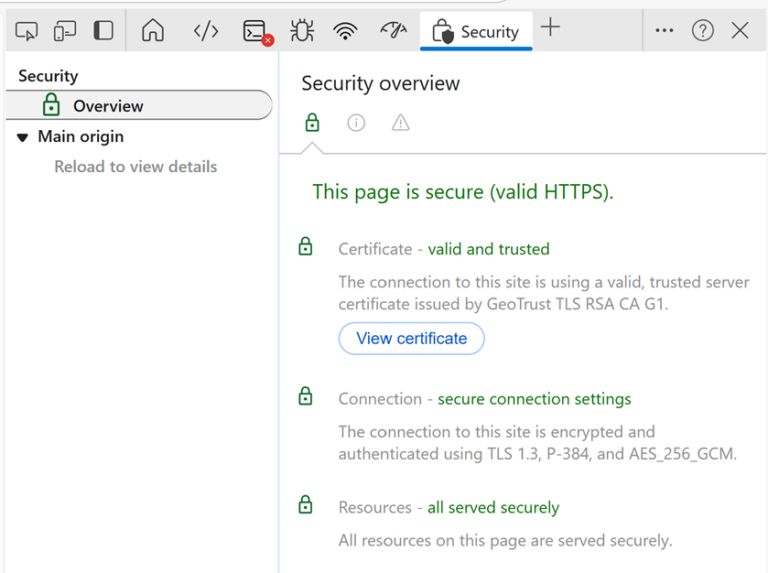Open the Elements tool
Viewport: 768px width, 573px height.
(x=206, y=31)
